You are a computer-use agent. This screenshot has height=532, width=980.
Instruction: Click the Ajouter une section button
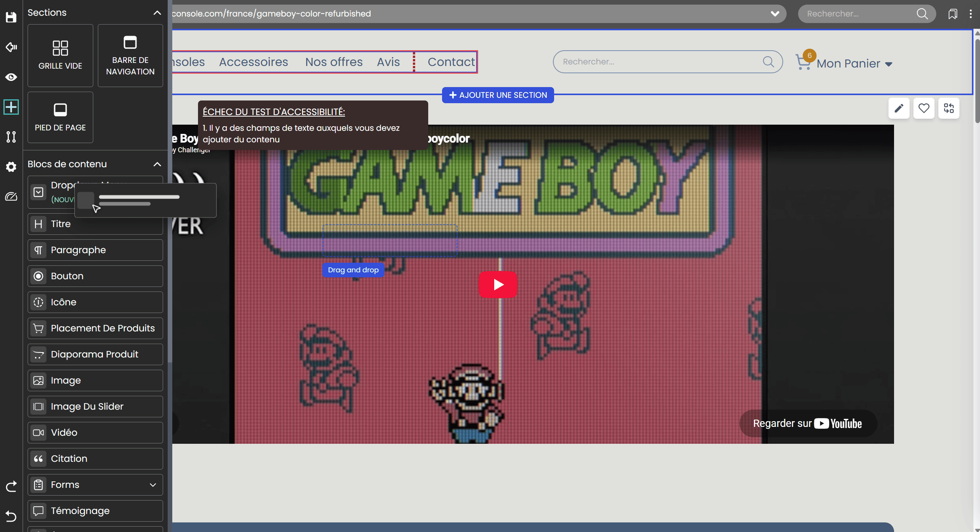[x=498, y=95]
